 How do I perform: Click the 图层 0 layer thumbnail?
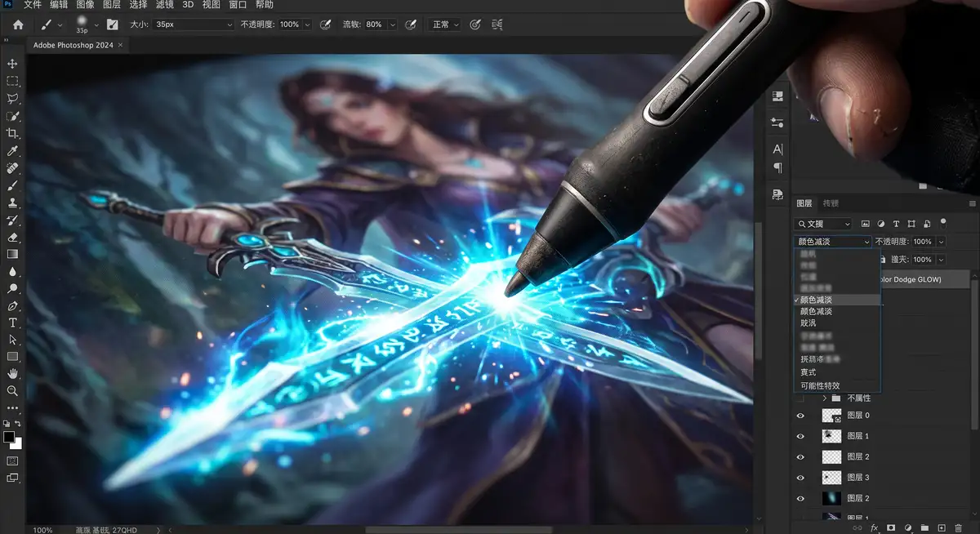coord(831,416)
